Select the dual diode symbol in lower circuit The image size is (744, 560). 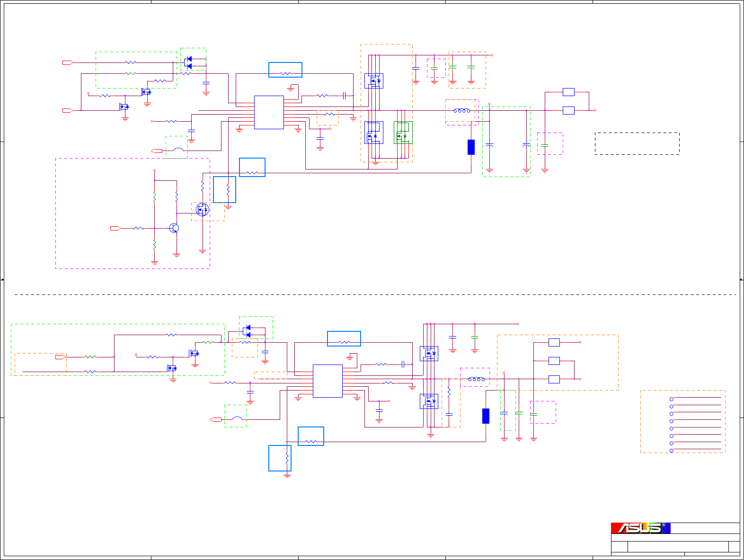point(247,331)
